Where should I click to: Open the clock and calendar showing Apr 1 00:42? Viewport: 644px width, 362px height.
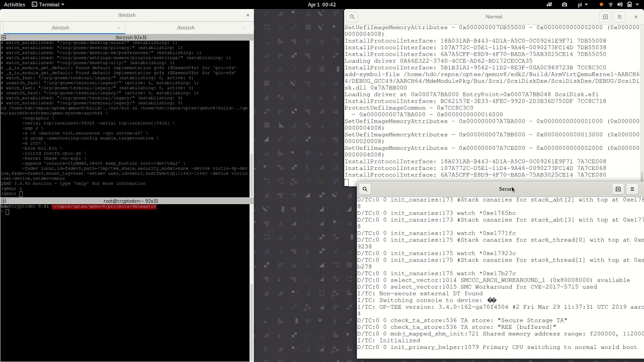[x=321, y=5]
